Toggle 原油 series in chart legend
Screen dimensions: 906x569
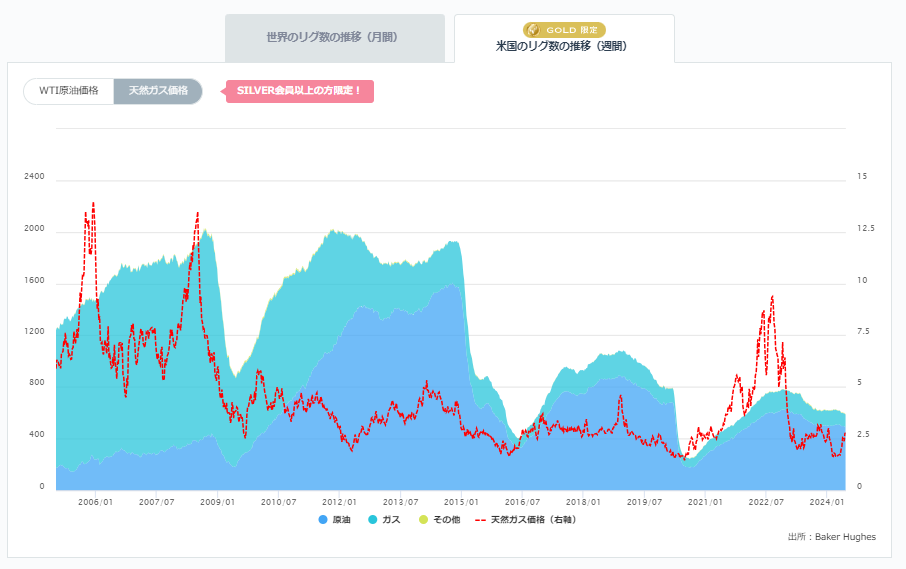pos(335,520)
